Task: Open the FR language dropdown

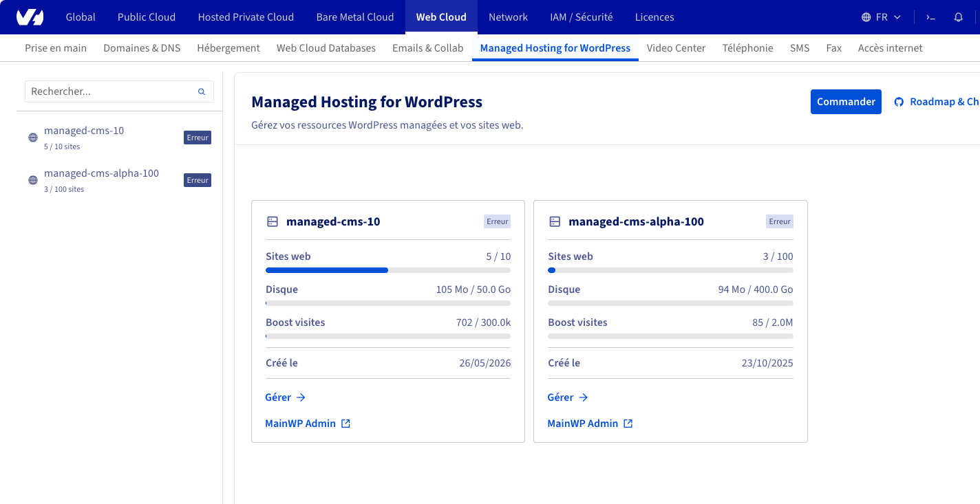Action: [x=882, y=17]
